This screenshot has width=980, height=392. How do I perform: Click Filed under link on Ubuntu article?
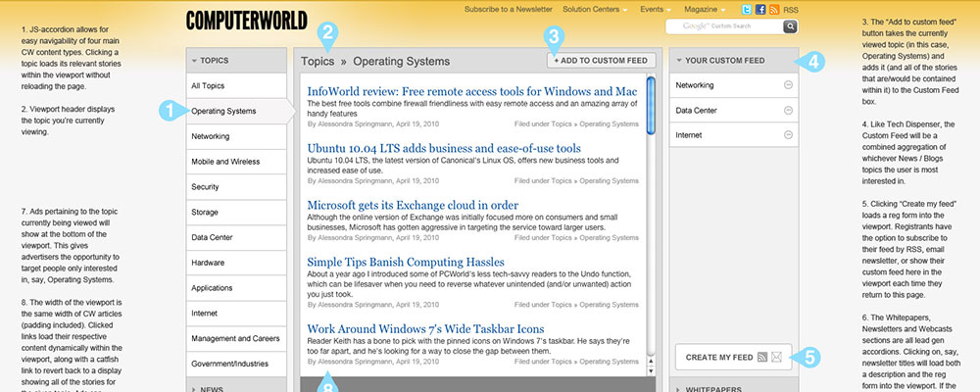[x=576, y=180]
